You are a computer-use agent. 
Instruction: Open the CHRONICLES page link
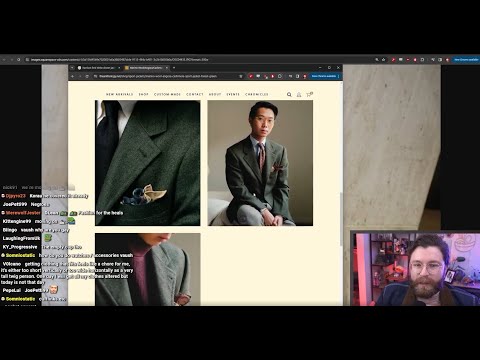(x=257, y=95)
